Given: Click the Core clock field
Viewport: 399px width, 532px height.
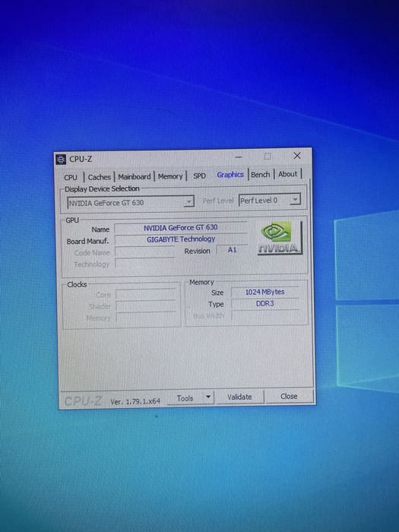Looking at the screenshot, I should pos(146,295).
